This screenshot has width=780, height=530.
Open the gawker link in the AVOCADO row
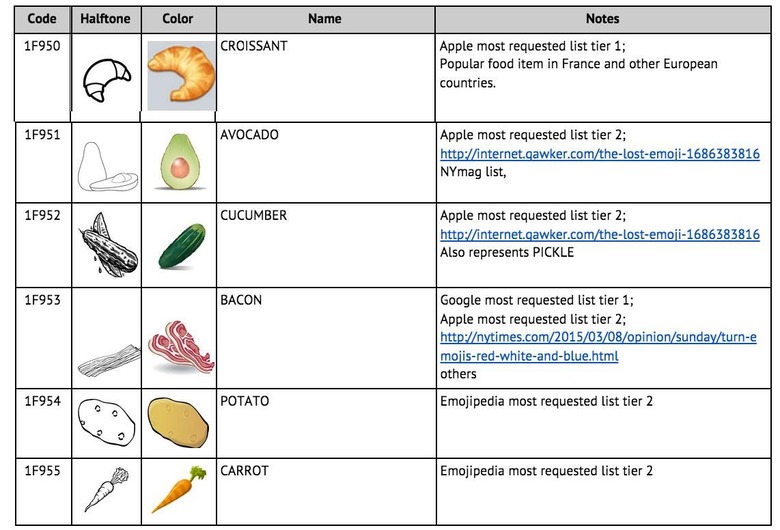click(599, 154)
